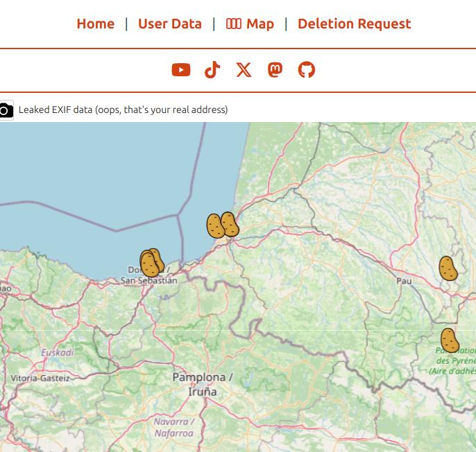Click the 'Leaked EXIF data' caption text
This screenshot has width=476, height=452.
(123, 110)
